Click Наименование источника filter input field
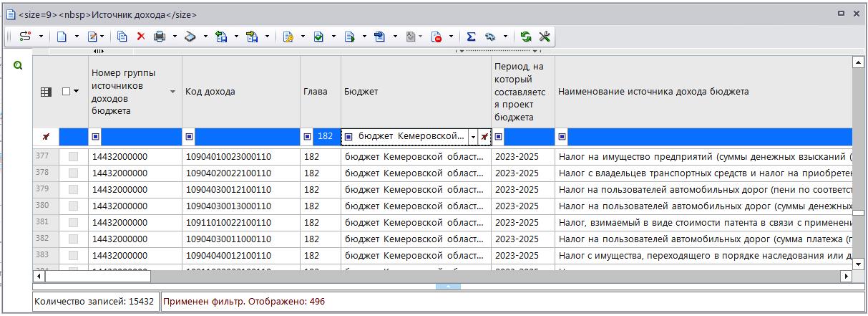 pos(710,136)
